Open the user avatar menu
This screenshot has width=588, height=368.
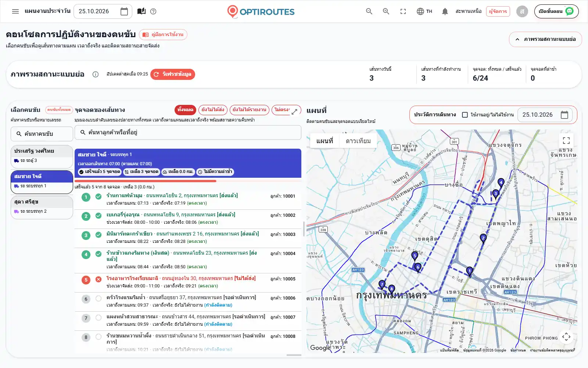[522, 11]
